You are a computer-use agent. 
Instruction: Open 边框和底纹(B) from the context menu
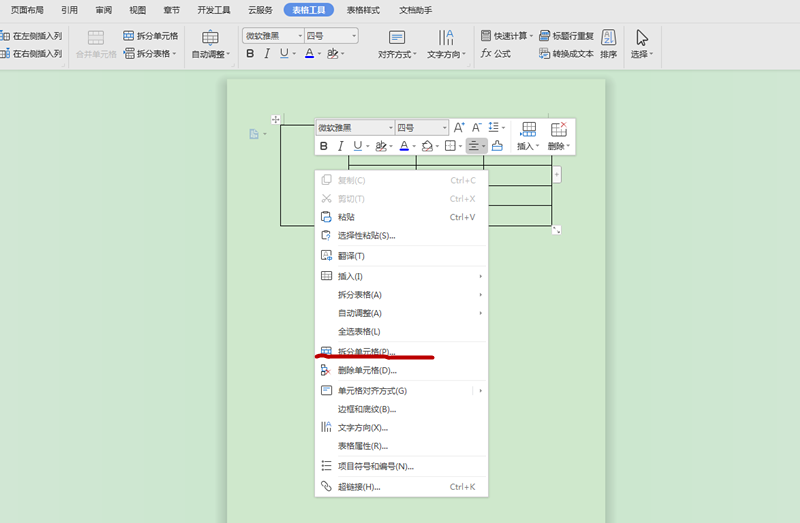coord(402,409)
